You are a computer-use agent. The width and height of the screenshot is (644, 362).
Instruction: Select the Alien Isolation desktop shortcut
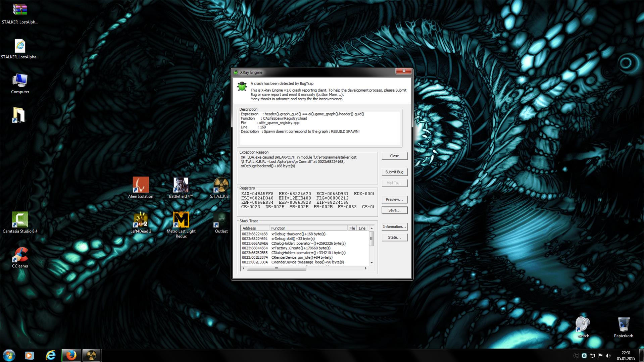click(x=141, y=188)
